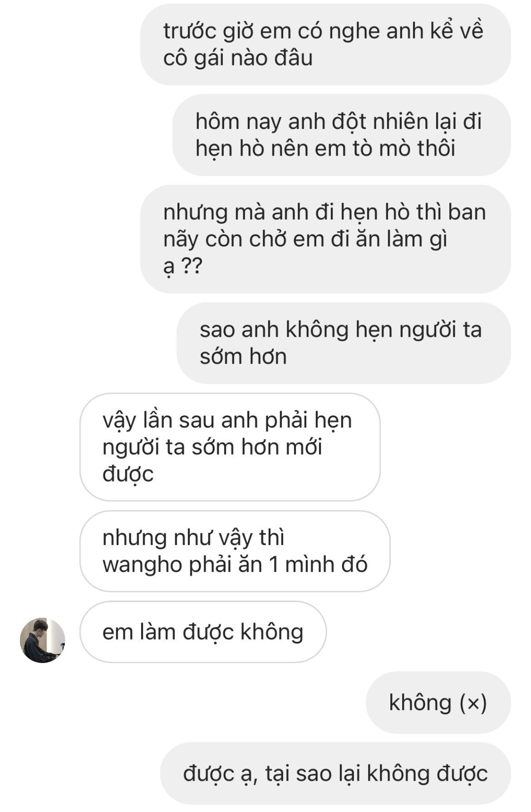This screenshot has height=812, width=531.
Task: Click the double question marks '??'
Action: 191,266
